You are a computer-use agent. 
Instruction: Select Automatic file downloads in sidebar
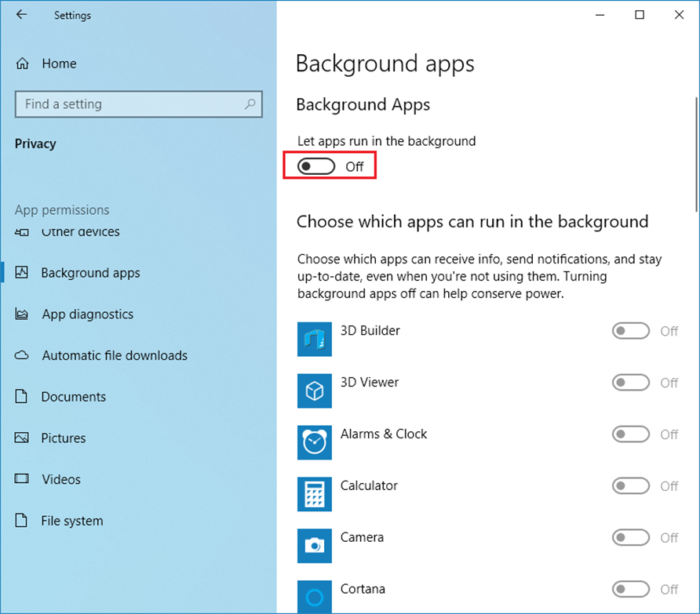pyautogui.click(x=115, y=356)
